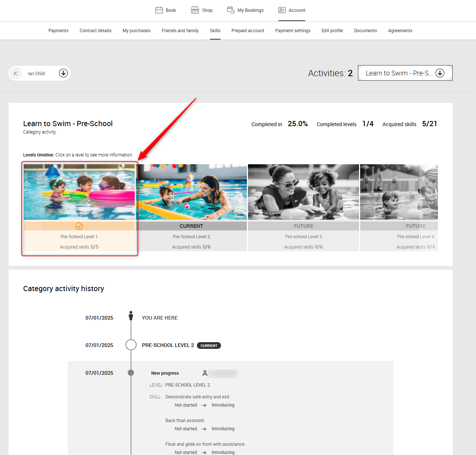Open the Pre-school Level 4 future card
Viewport: 476px width, 455px height.
(399, 207)
